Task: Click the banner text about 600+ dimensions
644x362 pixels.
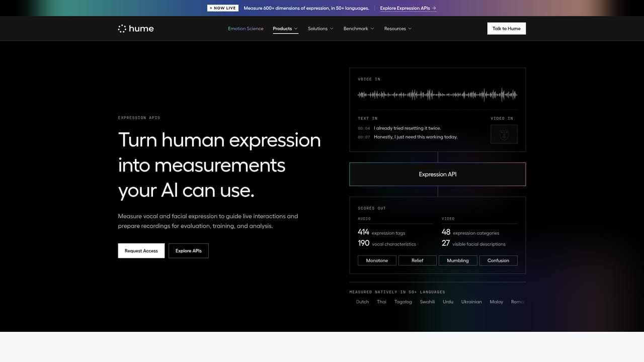Action: coord(306,8)
